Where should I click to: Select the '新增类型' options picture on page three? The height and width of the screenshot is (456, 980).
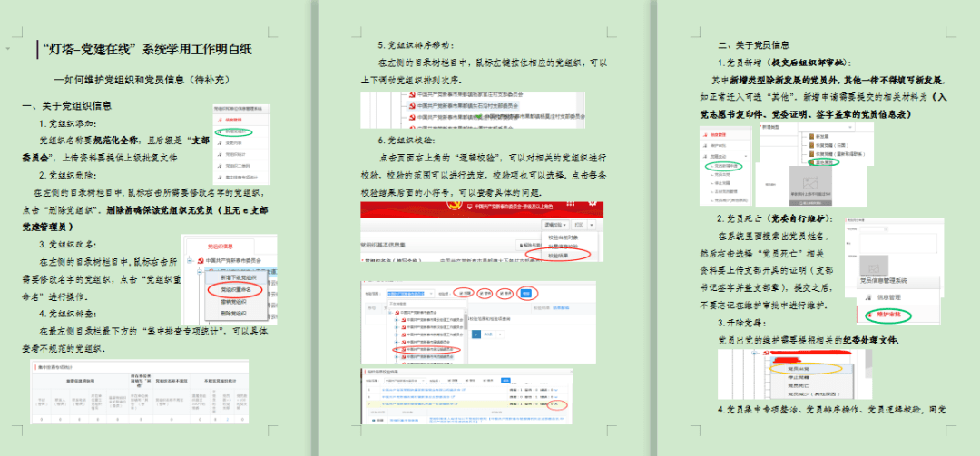click(x=817, y=144)
